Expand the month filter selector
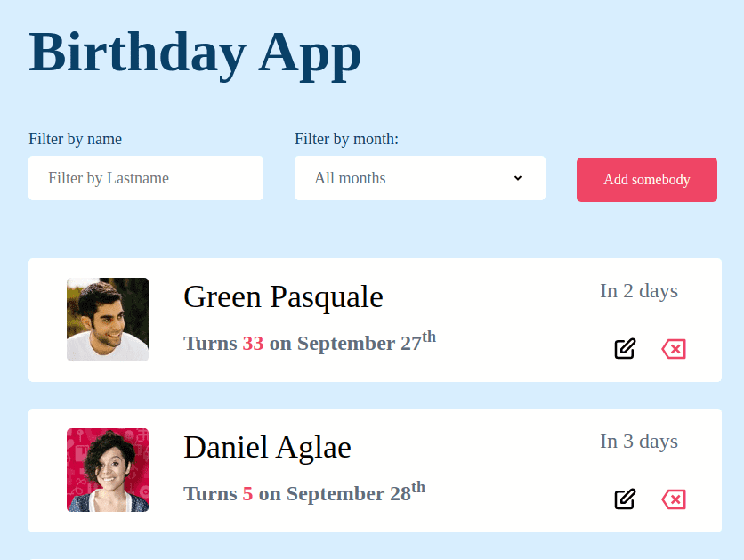This screenshot has height=560, width=744. point(420,178)
